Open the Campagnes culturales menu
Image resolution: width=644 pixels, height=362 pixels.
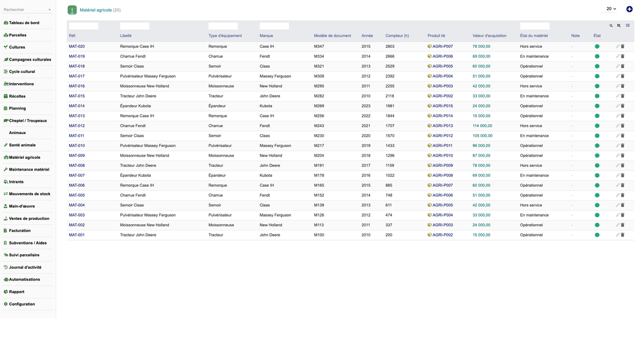(x=27, y=60)
